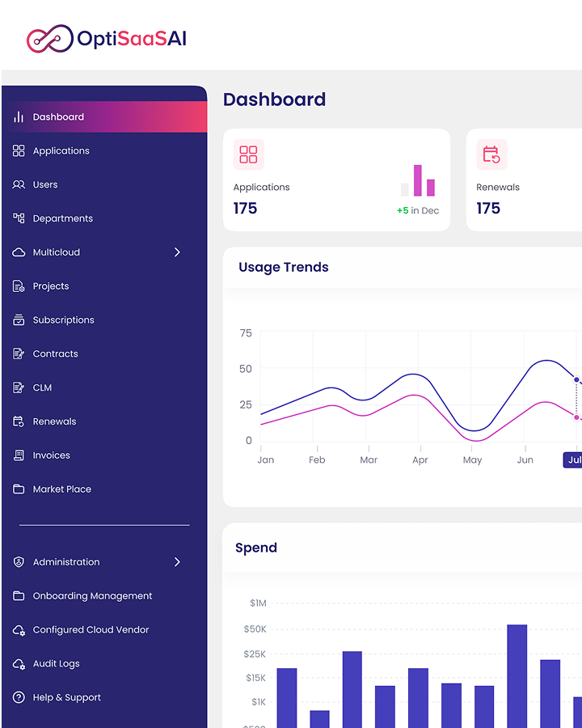Click the Administration shield icon
The width and height of the screenshot is (582, 728).
(19, 562)
